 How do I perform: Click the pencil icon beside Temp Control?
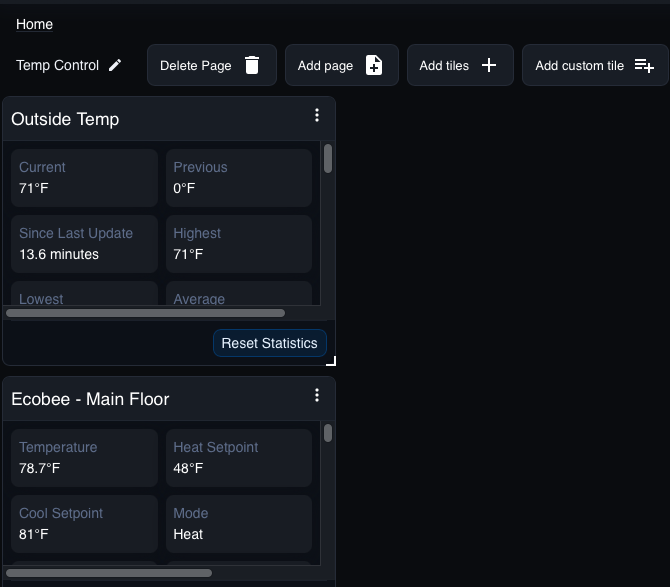(115, 65)
